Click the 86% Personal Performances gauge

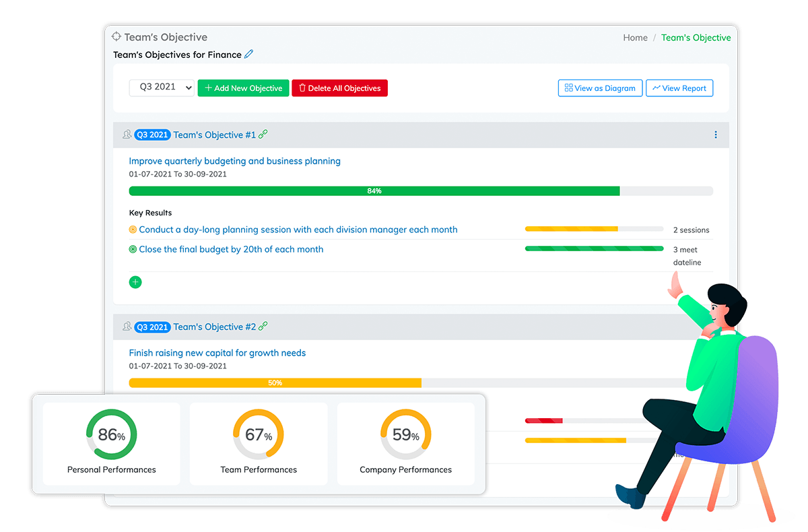point(110,435)
